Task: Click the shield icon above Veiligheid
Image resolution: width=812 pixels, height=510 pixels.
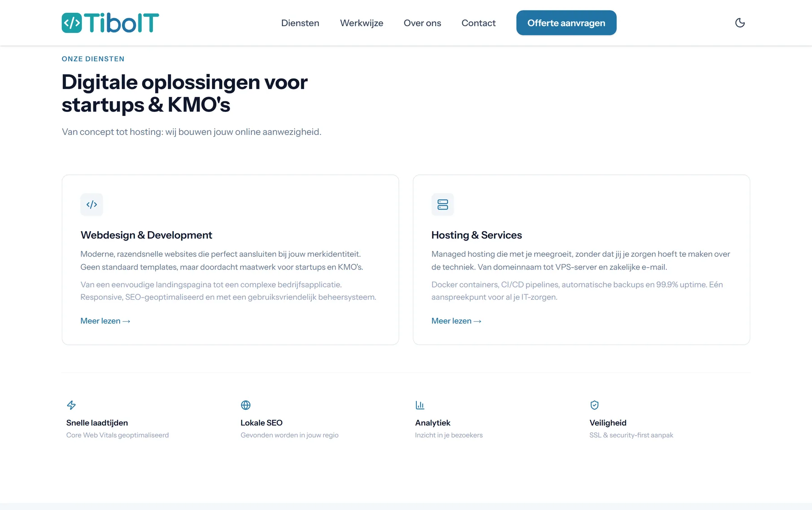Action: pyautogui.click(x=595, y=405)
